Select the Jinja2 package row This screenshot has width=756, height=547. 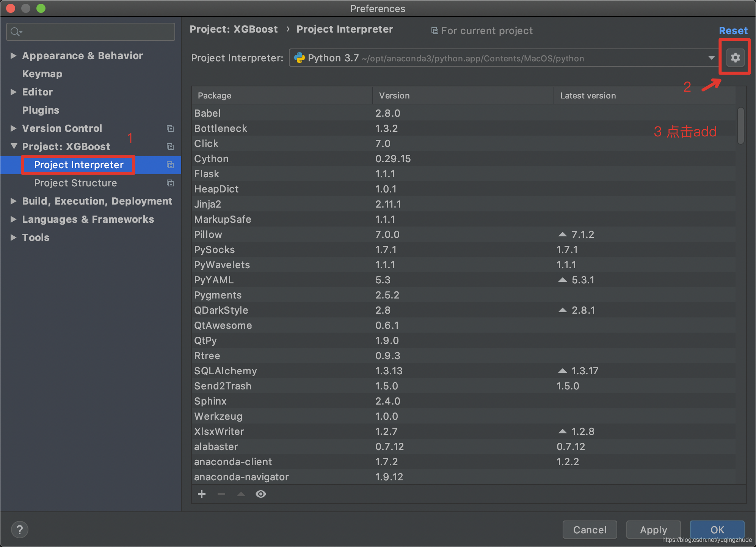point(463,204)
